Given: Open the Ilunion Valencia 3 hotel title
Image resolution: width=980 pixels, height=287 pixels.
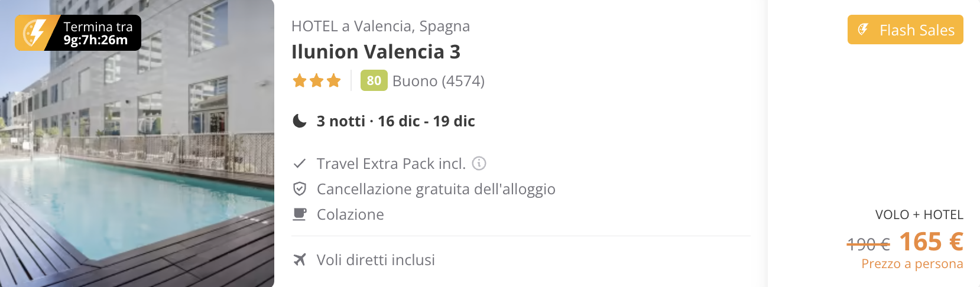Looking at the screenshot, I should pos(376,52).
